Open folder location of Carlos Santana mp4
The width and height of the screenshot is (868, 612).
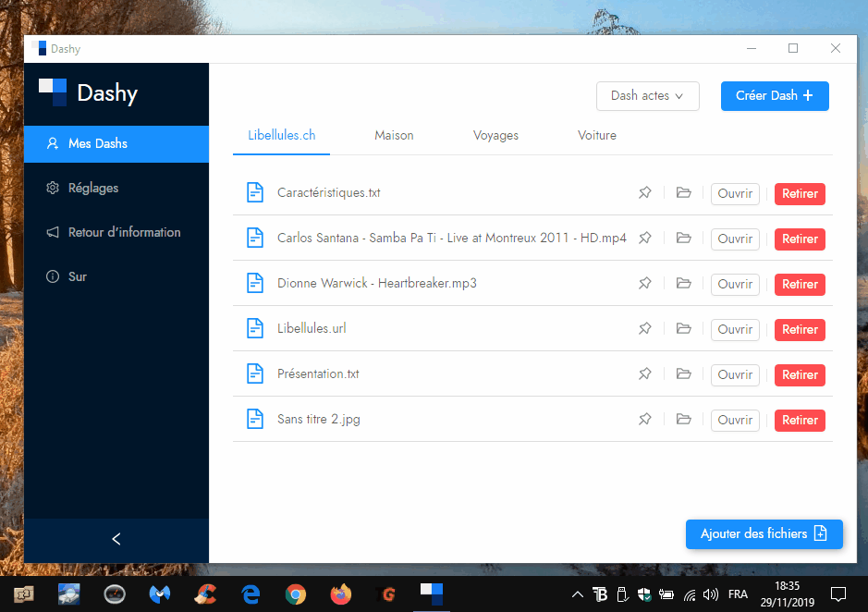click(684, 239)
